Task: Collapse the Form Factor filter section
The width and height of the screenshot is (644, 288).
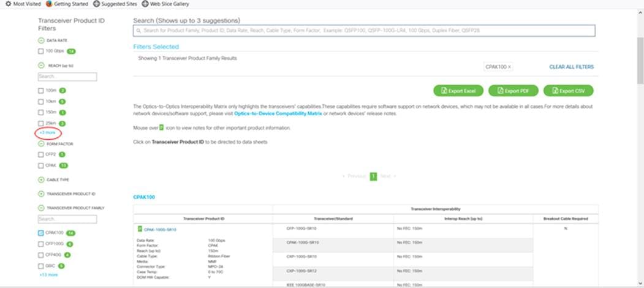Action: tap(41, 144)
